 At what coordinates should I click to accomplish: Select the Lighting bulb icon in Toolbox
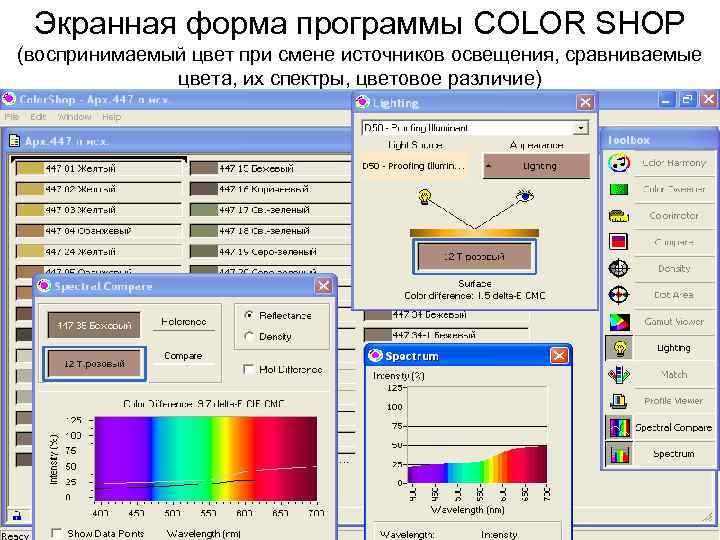coord(619,348)
